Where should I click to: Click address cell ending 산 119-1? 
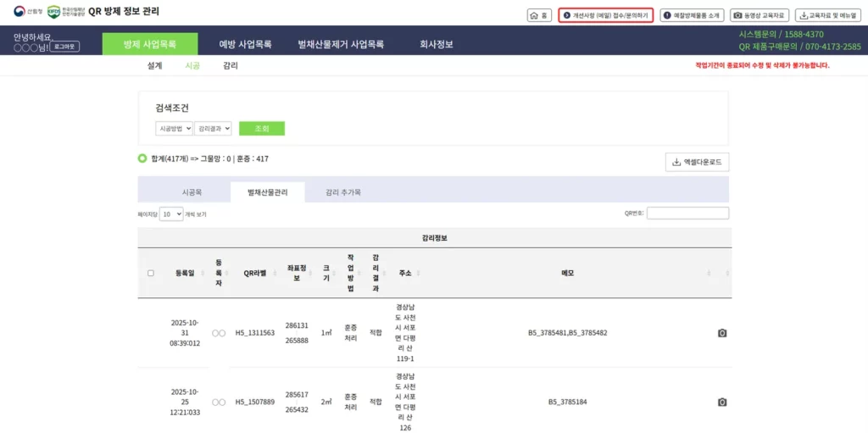405,333
